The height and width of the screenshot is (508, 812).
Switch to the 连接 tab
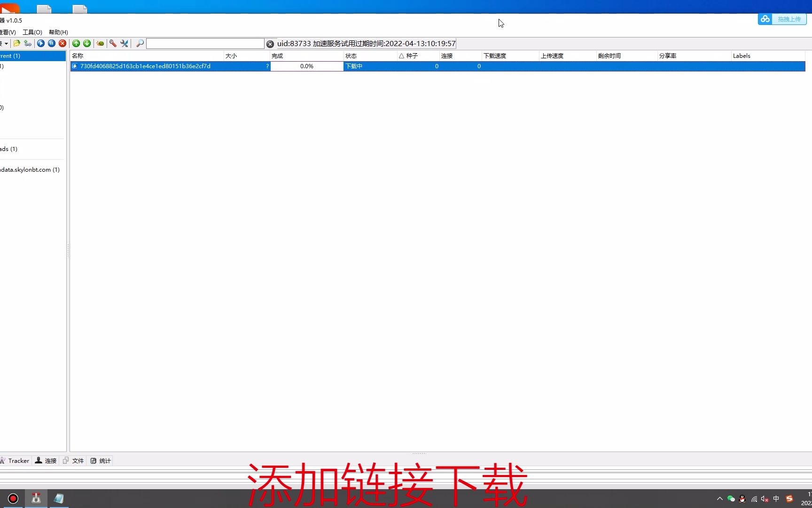pyautogui.click(x=46, y=460)
